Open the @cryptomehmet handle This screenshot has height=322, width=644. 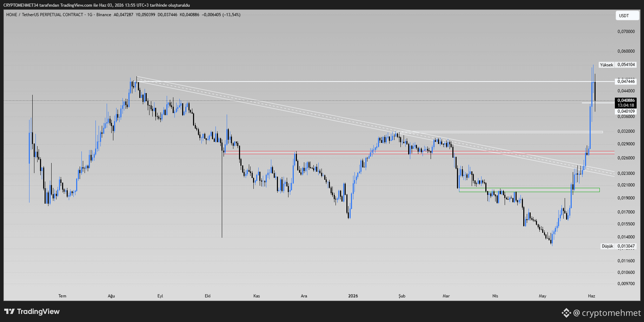pyautogui.click(x=607, y=313)
